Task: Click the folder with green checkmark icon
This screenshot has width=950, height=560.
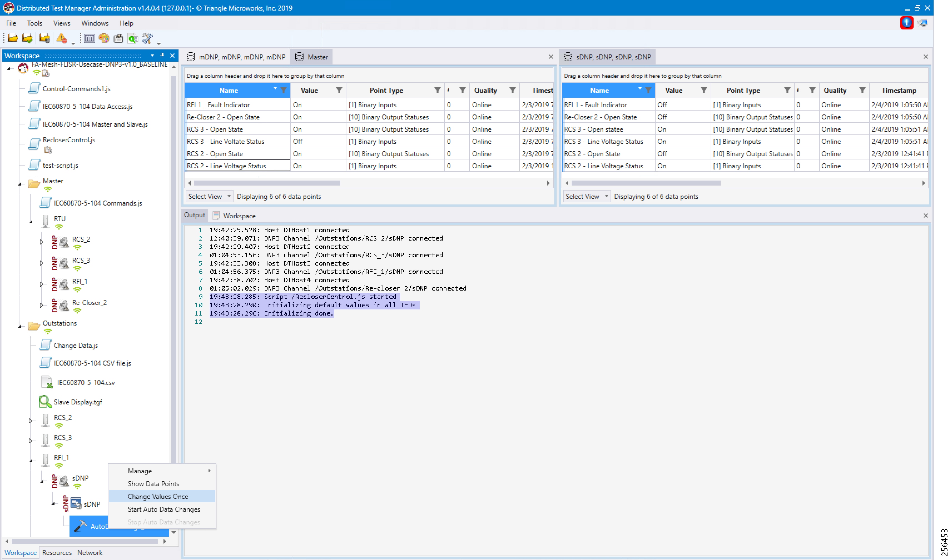Action: pos(27,38)
